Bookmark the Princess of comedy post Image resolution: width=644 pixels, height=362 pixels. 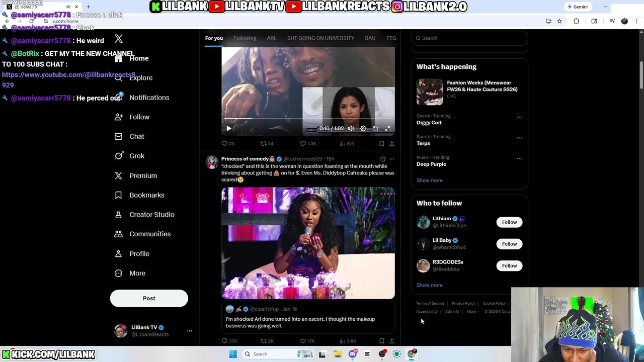coord(381,341)
